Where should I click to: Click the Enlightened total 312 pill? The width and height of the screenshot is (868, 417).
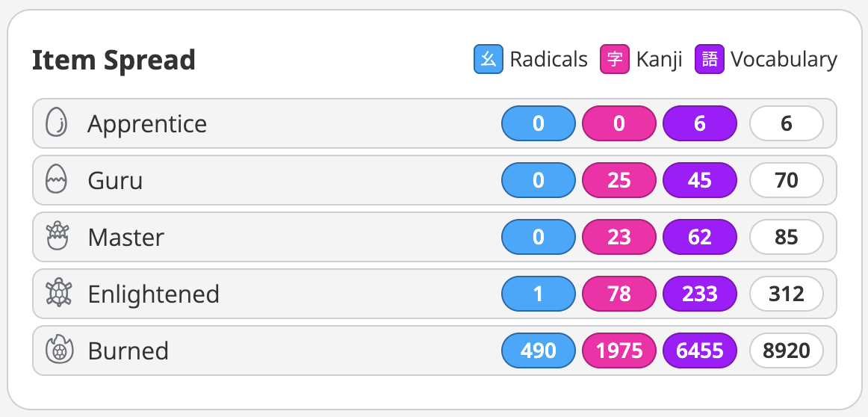click(x=787, y=294)
